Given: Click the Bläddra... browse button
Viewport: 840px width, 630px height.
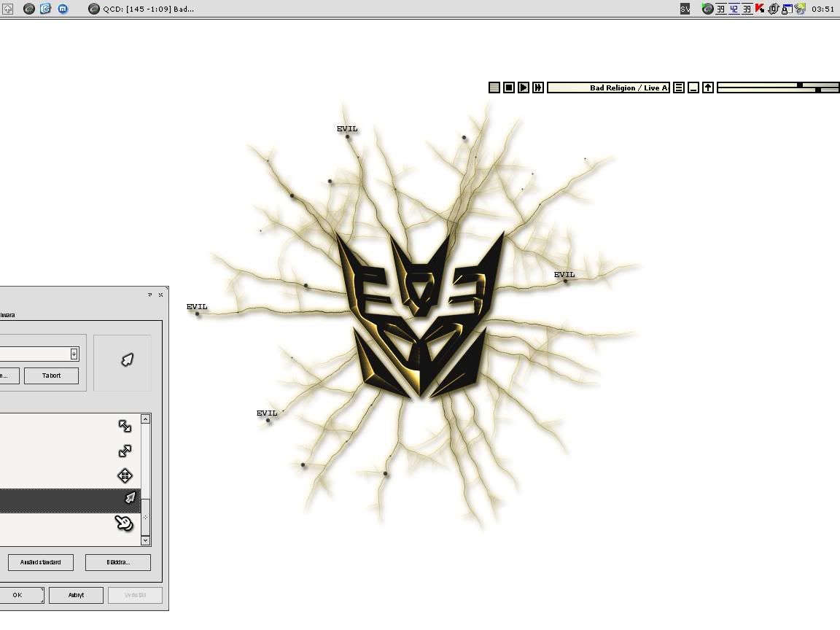Looking at the screenshot, I should [x=118, y=562].
